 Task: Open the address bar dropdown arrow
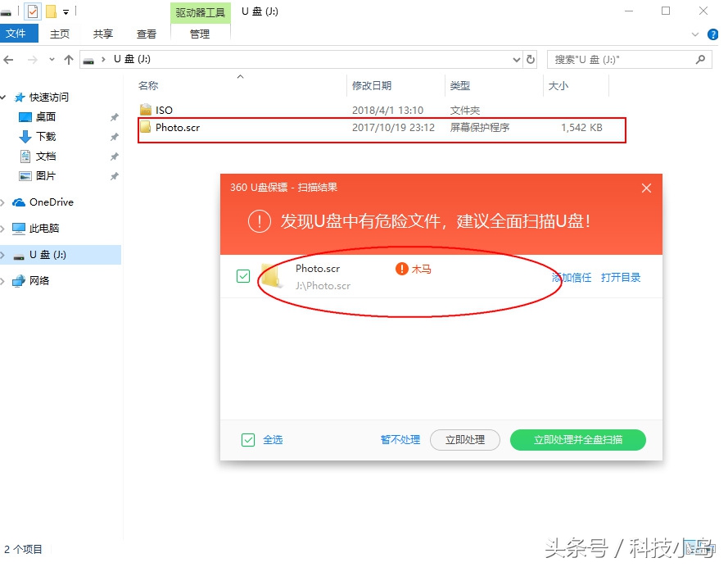(516, 59)
